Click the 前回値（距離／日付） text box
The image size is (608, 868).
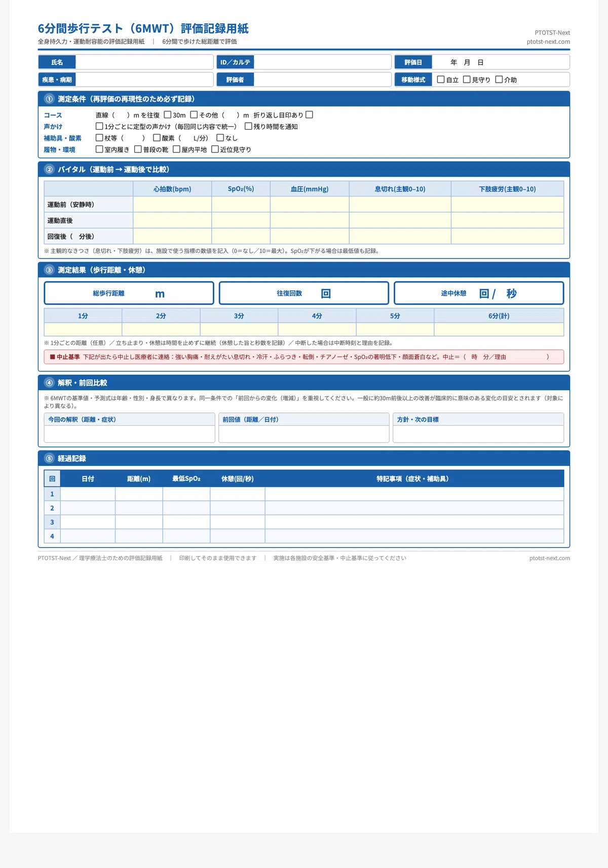[304, 433]
